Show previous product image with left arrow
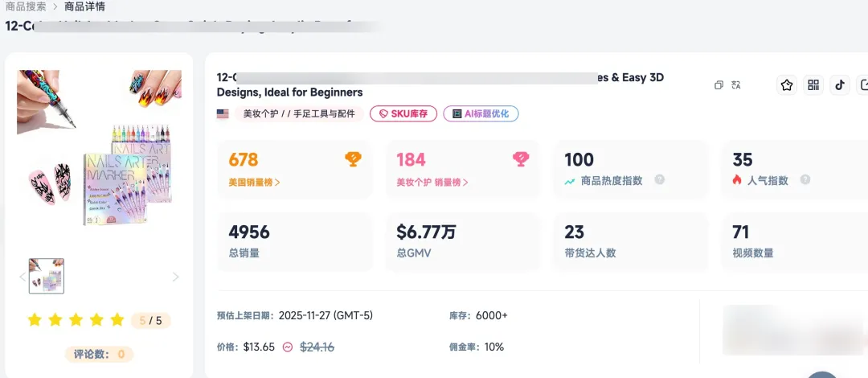 click(22, 277)
